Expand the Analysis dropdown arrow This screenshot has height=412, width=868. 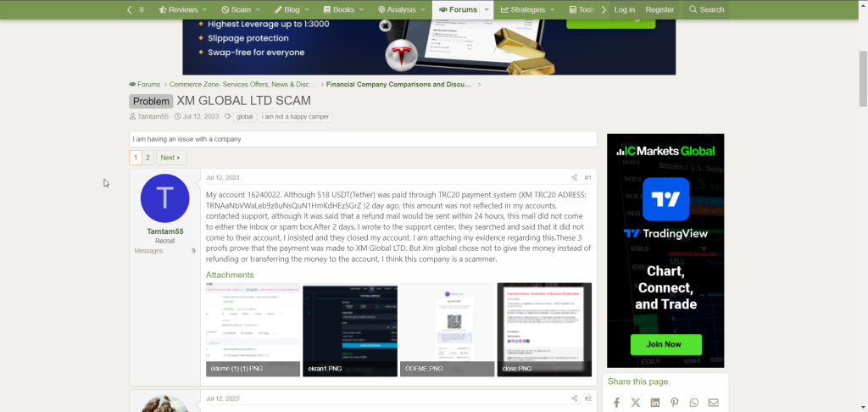click(x=422, y=9)
